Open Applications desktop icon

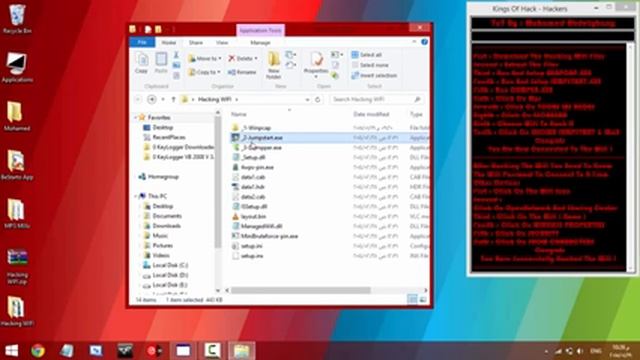[x=17, y=68]
